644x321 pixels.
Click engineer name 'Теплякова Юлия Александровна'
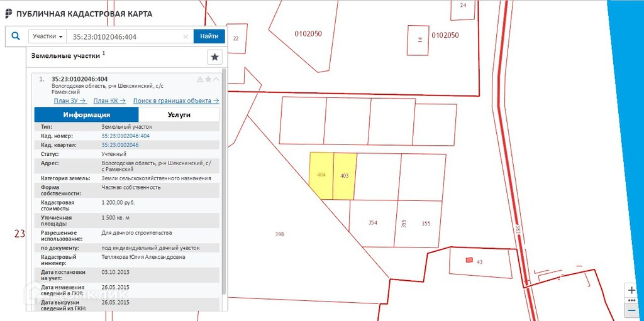click(143, 258)
